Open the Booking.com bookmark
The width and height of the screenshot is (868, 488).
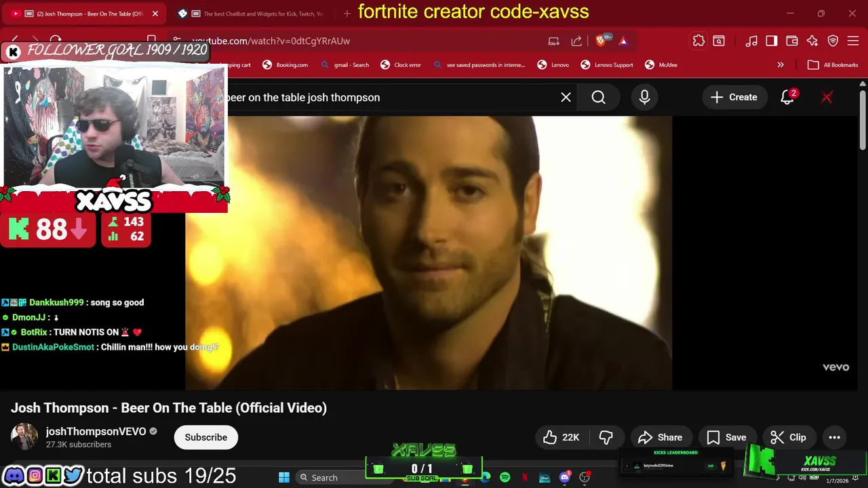[285, 65]
